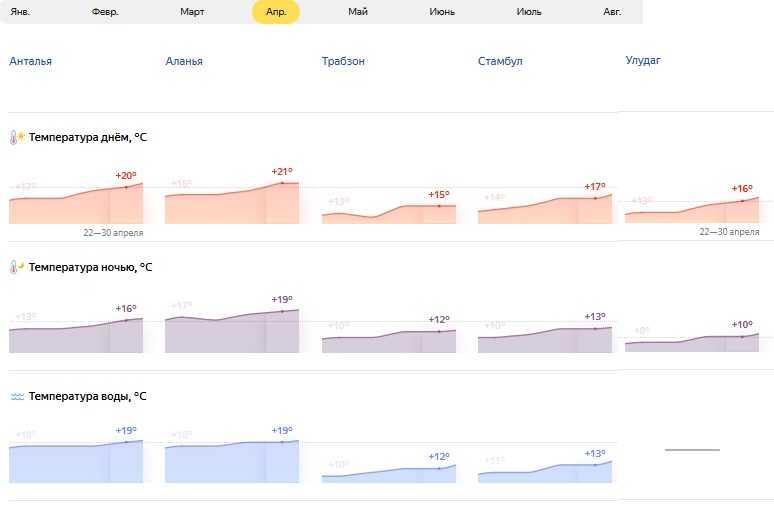This screenshot has height=506, width=774.
Task: Click the +20° point on Анталья day chart
Action: pyautogui.click(x=126, y=187)
